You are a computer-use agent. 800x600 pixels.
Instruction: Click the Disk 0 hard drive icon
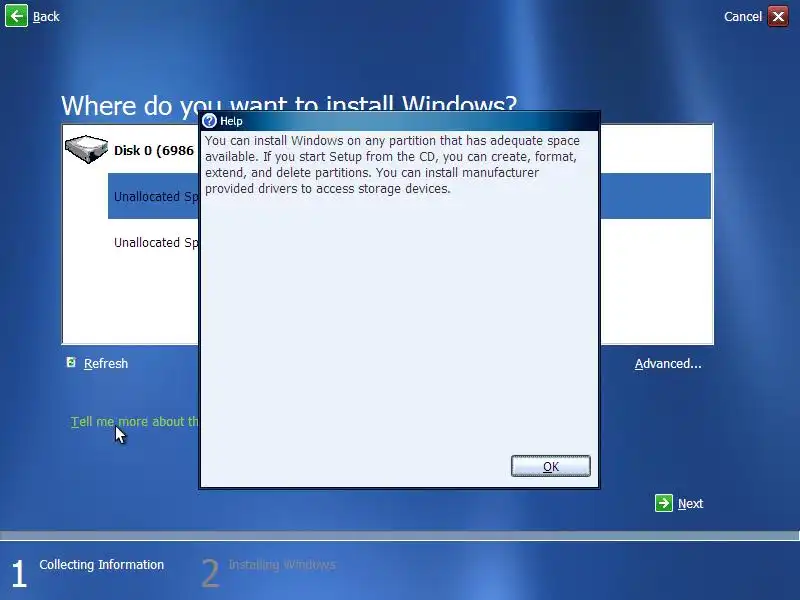[86, 149]
